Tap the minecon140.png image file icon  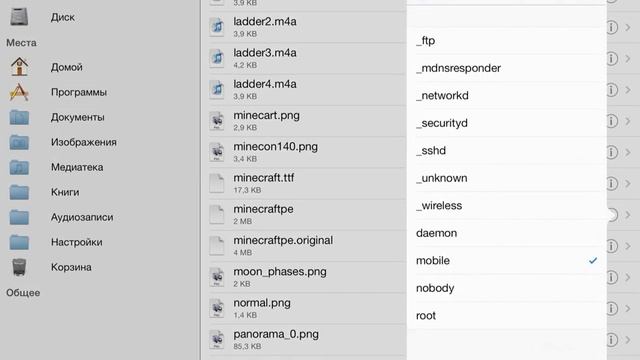(217, 152)
